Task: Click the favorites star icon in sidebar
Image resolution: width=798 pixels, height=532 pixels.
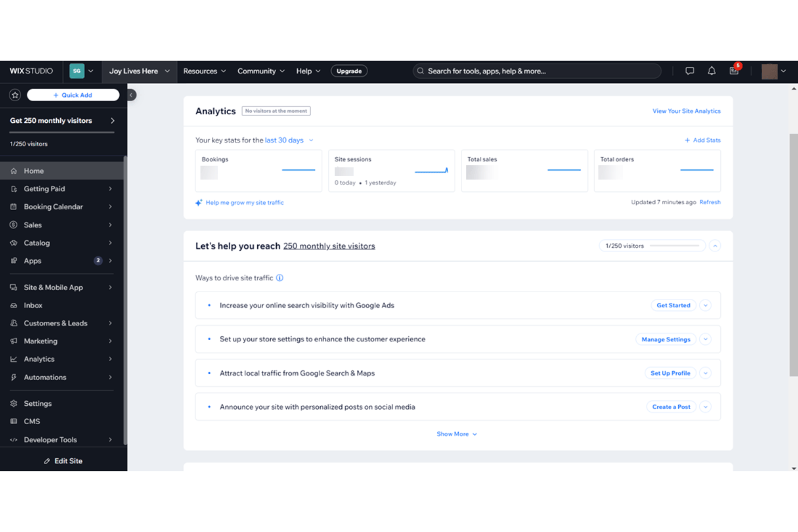Action: pos(15,95)
